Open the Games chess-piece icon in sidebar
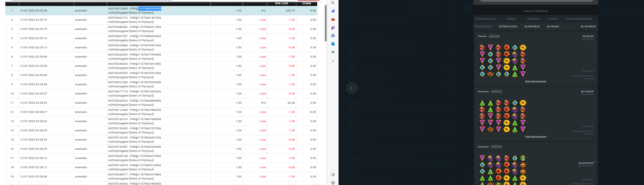The width and height of the screenshot is (644, 185). click(333, 27)
